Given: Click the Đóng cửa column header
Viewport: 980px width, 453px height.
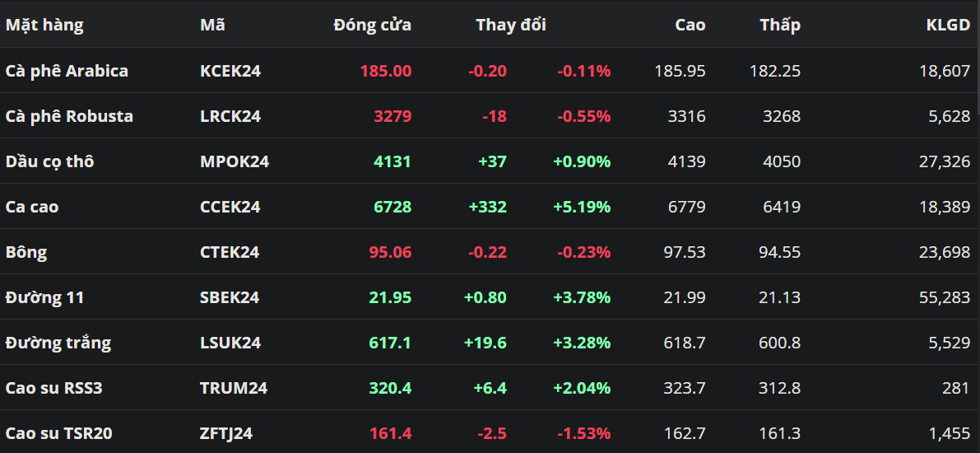Looking at the screenshot, I should pyautogui.click(x=372, y=25).
